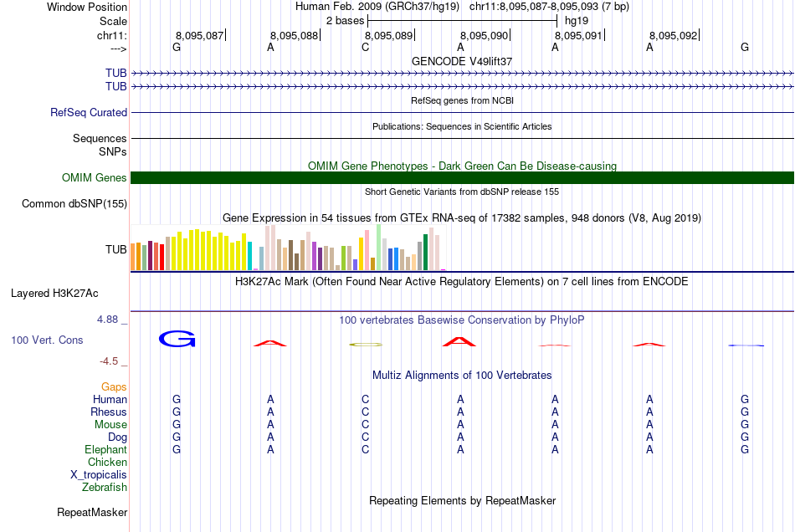Select the Chicken species label

pyautogui.click(x=107, y=462)
